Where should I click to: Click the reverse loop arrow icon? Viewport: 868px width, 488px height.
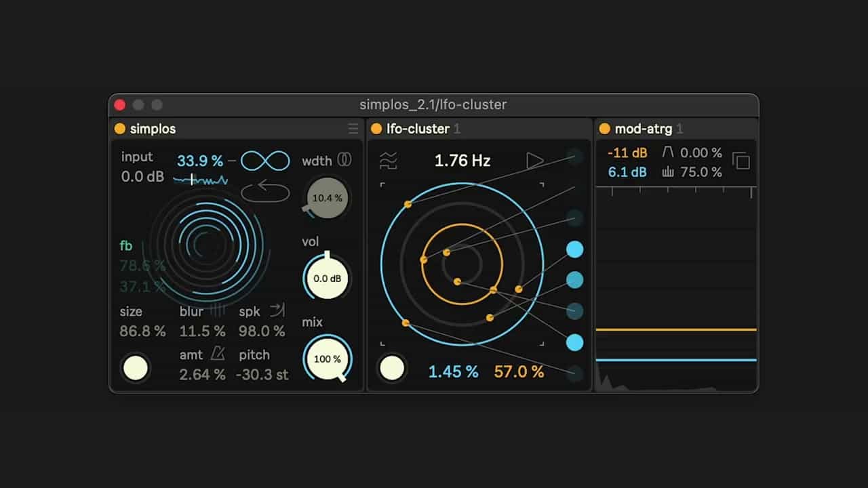tap(265, 192)
